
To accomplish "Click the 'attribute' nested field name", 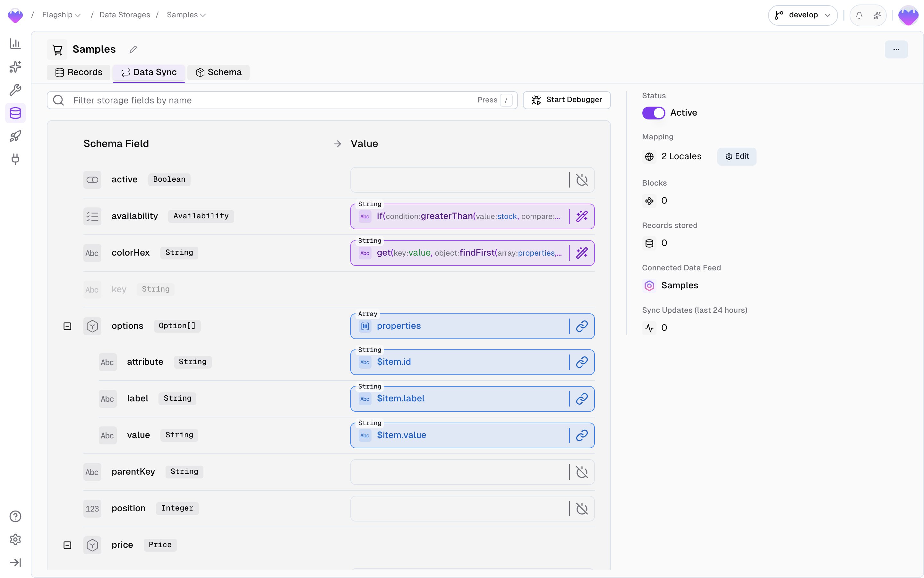I will (145, 362).
